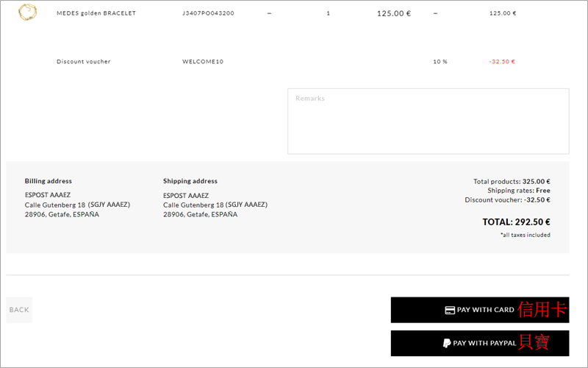Open the MEDES golden BRACELET product name
Viewport: 588px width, 368px height.
coord(96,13)
